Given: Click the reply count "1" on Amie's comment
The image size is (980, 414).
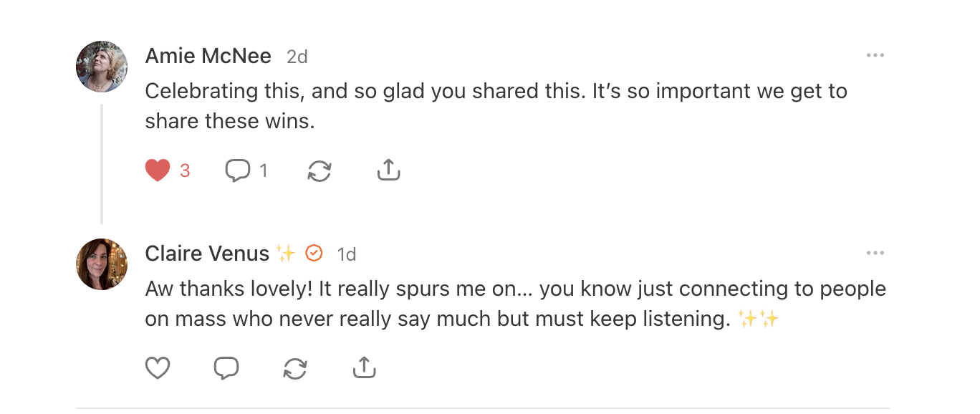Looking at the screenshot, I should tap(263, 170).
